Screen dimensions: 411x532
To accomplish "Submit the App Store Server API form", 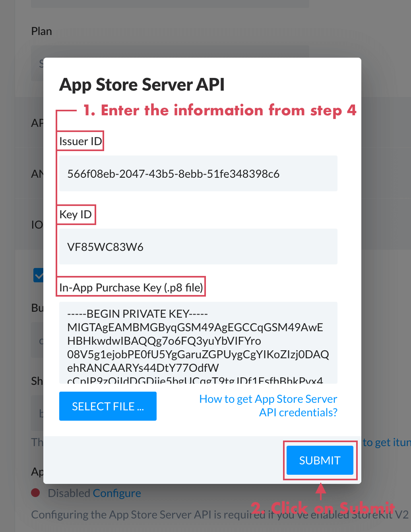I will 320,460.
